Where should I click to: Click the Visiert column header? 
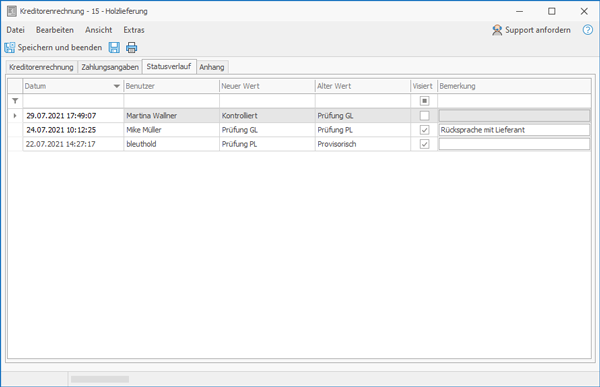(424, 86)
